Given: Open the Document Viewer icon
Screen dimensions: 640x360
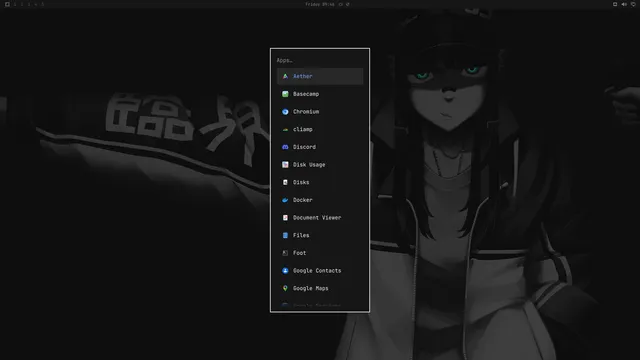Looking at the screenshot, I should pyautogui.click(x=285, y=218).
